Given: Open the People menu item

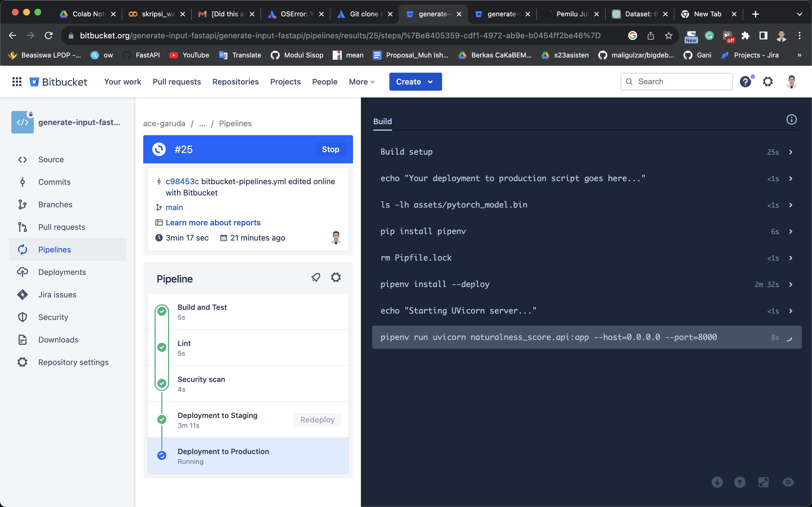Looking at the screenshot, I should tap(324, 81).
